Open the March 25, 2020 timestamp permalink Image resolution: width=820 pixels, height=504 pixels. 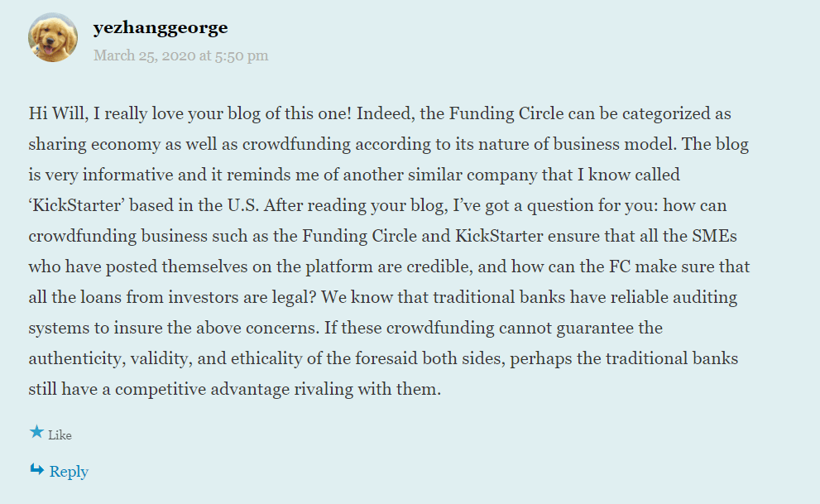click(x=180, y=55)
